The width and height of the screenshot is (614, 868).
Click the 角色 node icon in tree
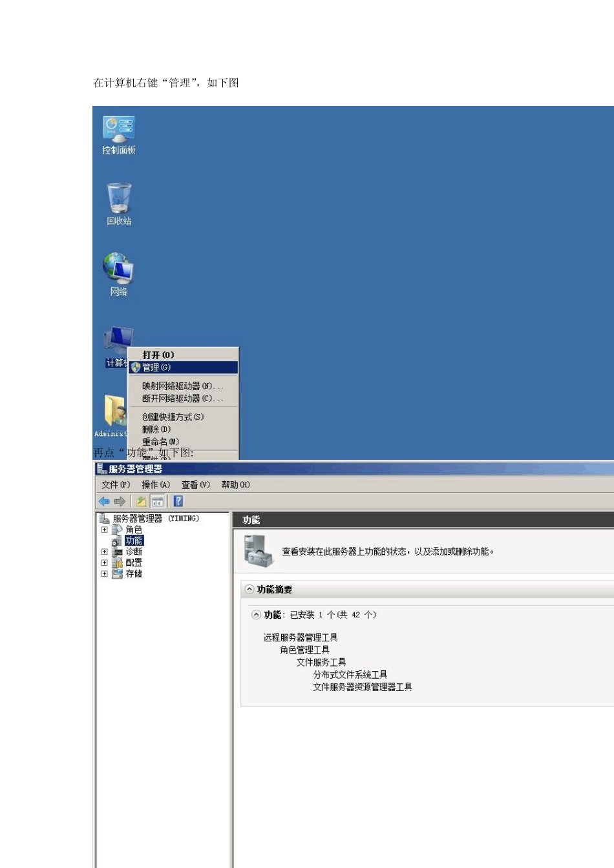coord(117,530)
